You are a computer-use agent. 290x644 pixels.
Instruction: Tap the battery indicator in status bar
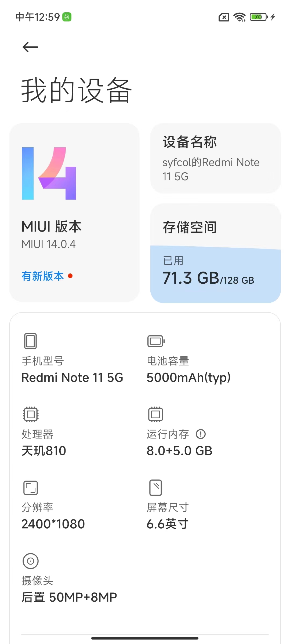coord(259,17)
